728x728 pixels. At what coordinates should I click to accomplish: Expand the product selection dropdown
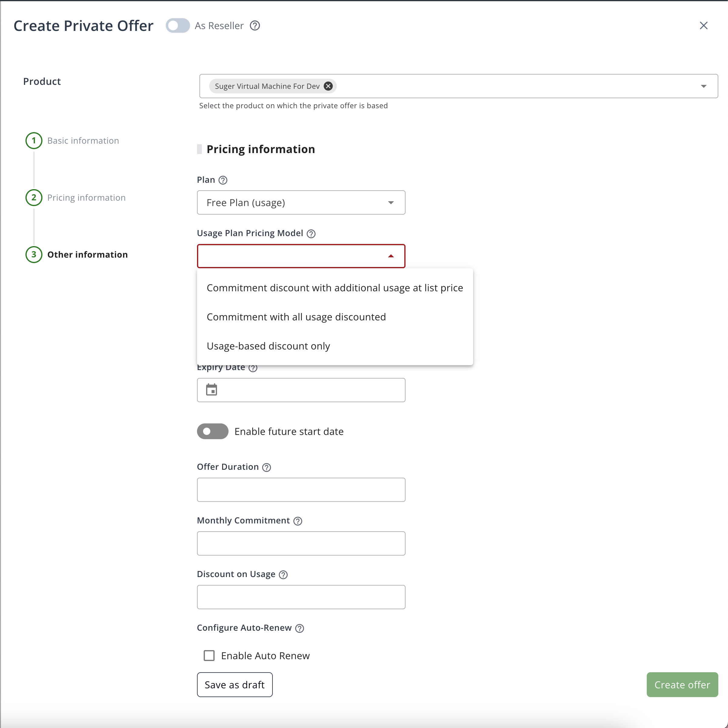tap(703, 86)
